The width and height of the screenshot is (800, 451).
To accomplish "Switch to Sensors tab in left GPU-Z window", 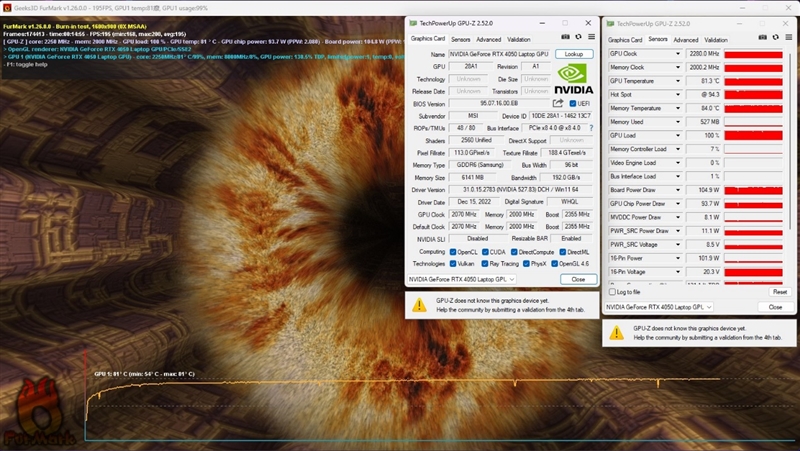I will click(x=460, y=39).
